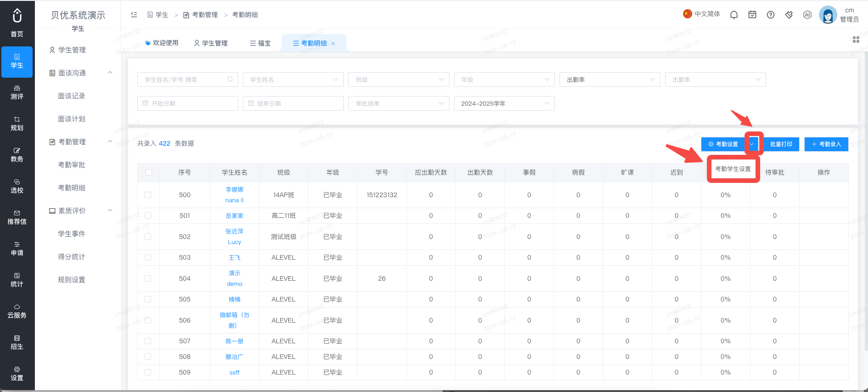
Task: Open notifications bell icon
Action: [734, 15]
